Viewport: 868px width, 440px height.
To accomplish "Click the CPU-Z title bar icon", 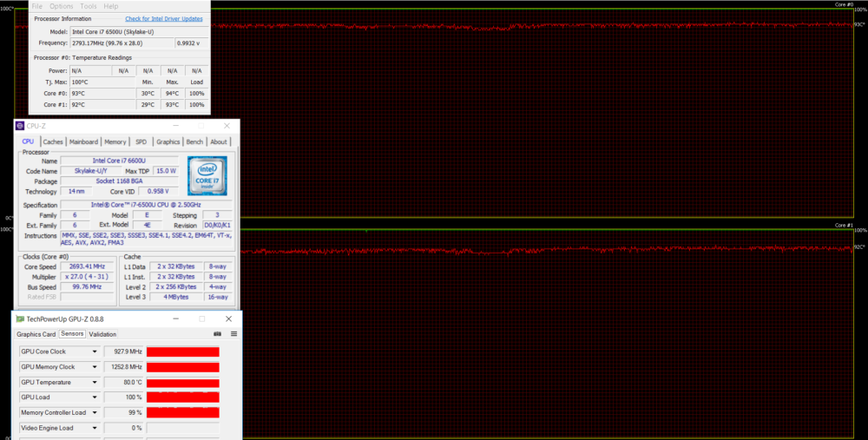I will (x=20, y=126).
